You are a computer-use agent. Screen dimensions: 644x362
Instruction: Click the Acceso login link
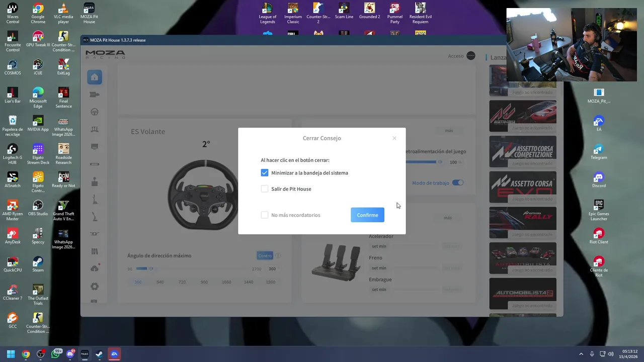click(x=456, y=56)
